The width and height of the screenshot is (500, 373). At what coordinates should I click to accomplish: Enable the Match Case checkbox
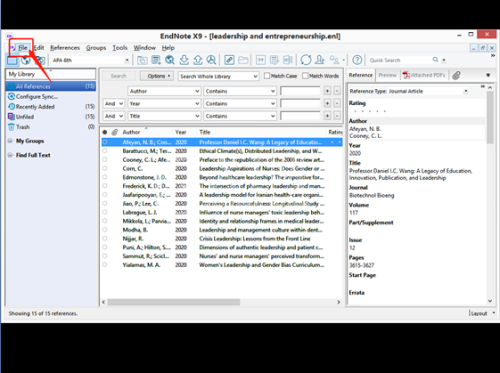[267, 76]
